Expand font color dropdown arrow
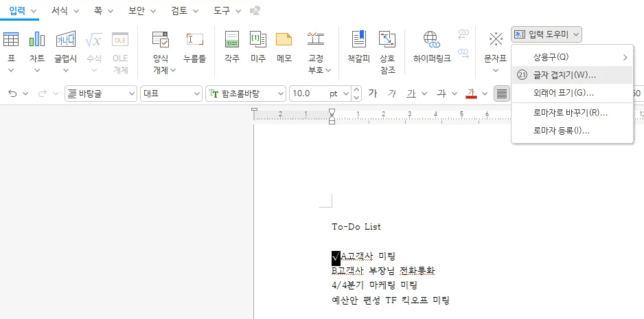The image size is (644, 319). coord(485,93)
